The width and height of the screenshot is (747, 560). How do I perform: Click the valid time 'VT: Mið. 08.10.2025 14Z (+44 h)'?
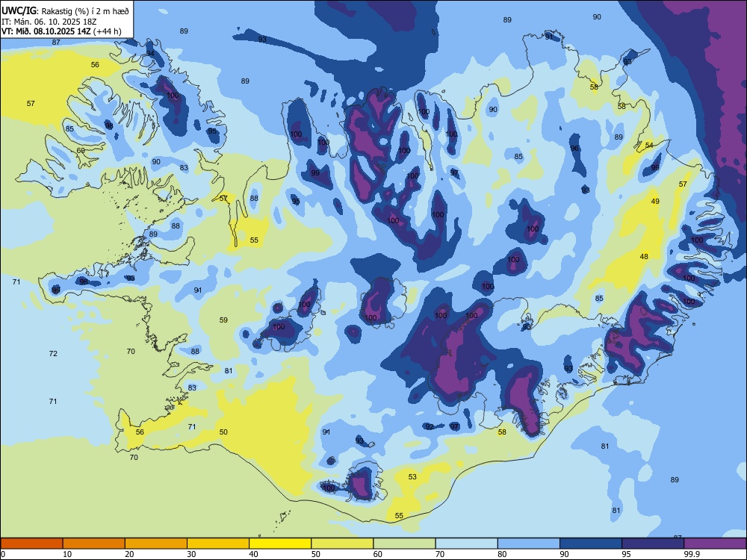pos(61,31)
